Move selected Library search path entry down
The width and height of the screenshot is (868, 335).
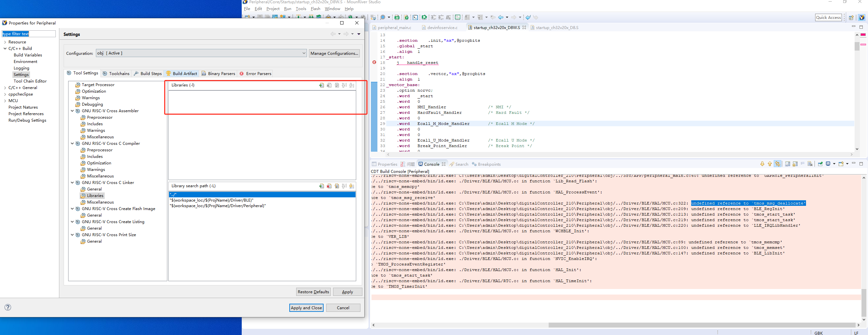(351, 186)
